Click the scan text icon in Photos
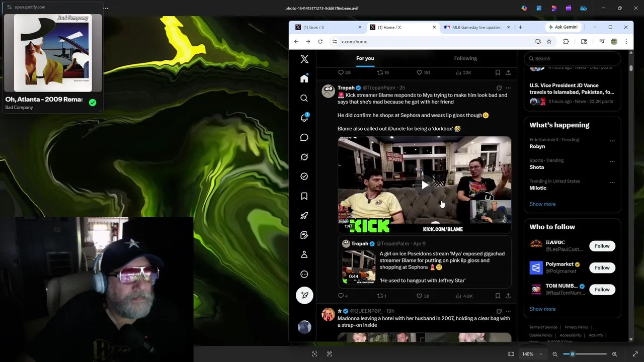 pyautogui.click(x=330, y=354)
